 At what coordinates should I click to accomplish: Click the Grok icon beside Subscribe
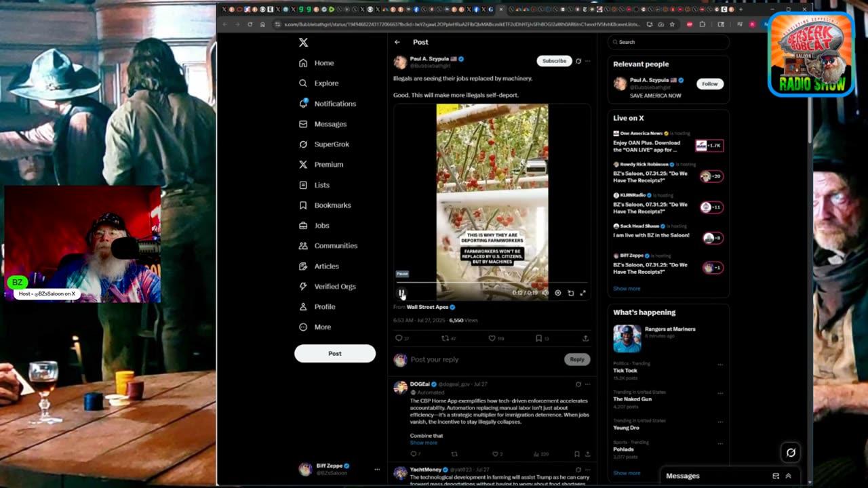coord(578,61)
